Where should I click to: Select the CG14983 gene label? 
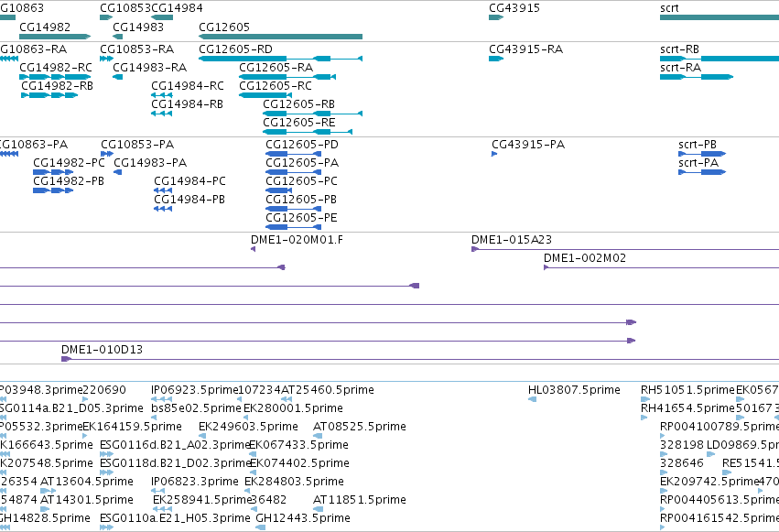[x=138, y=27]
